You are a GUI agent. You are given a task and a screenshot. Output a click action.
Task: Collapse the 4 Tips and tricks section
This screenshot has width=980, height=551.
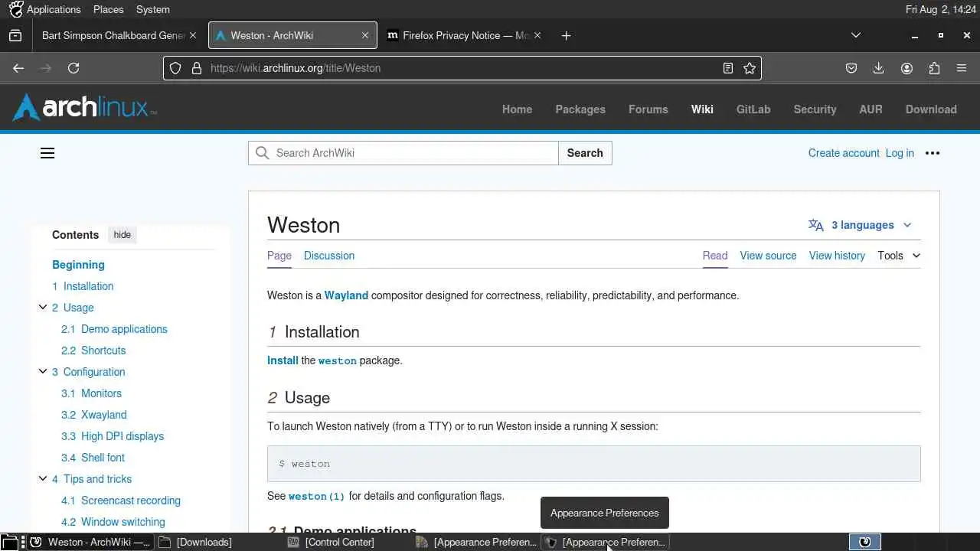[x=43, y=479]
